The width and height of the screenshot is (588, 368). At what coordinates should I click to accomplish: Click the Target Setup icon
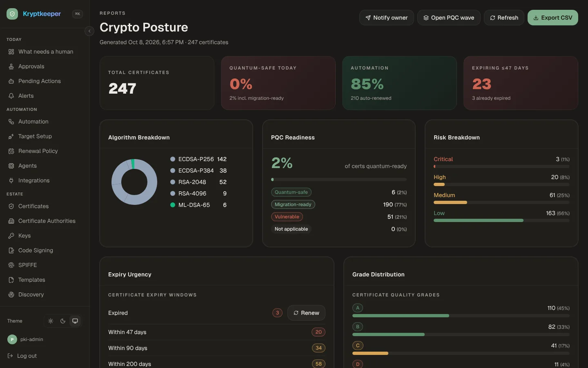[x=11, y=136]
